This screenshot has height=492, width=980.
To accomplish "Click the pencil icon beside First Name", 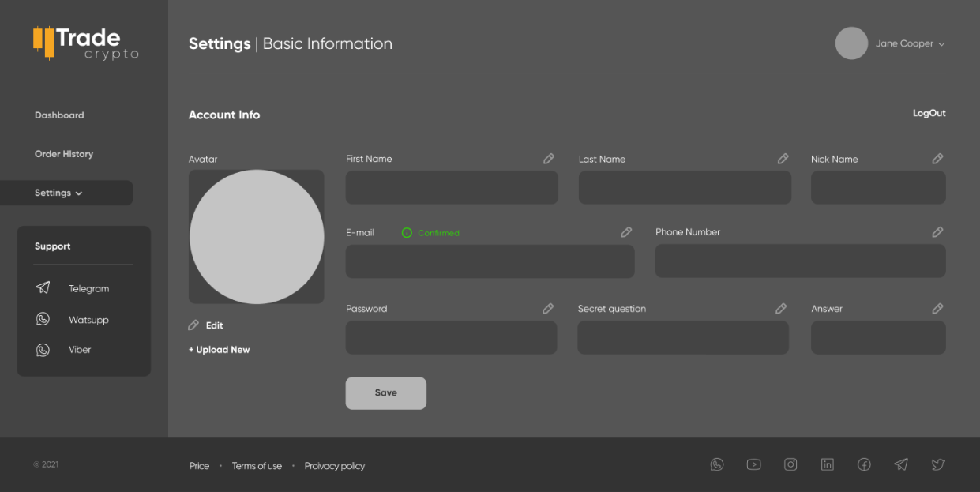I will click(549, 159).
